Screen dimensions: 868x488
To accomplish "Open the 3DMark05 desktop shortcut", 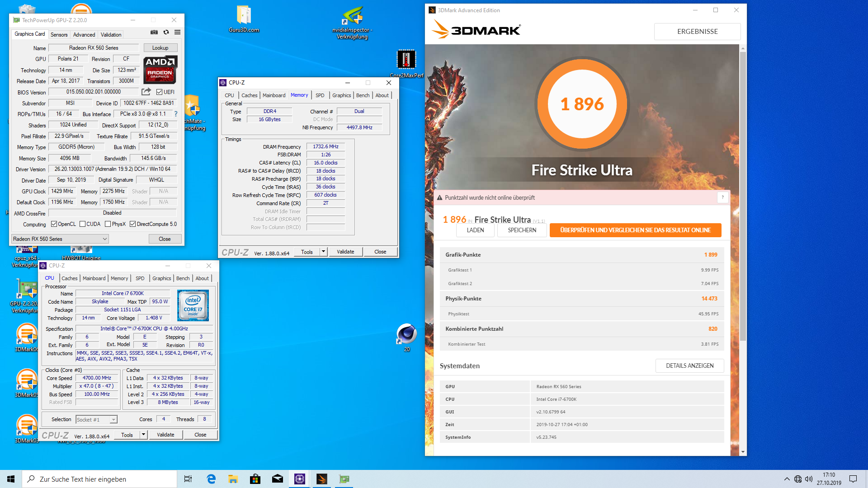I will (27, 383).
